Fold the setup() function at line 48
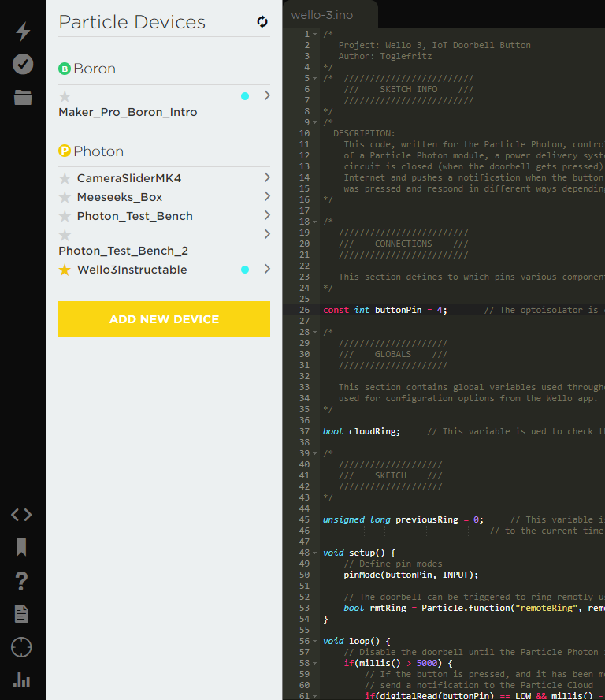 (315, 553)
